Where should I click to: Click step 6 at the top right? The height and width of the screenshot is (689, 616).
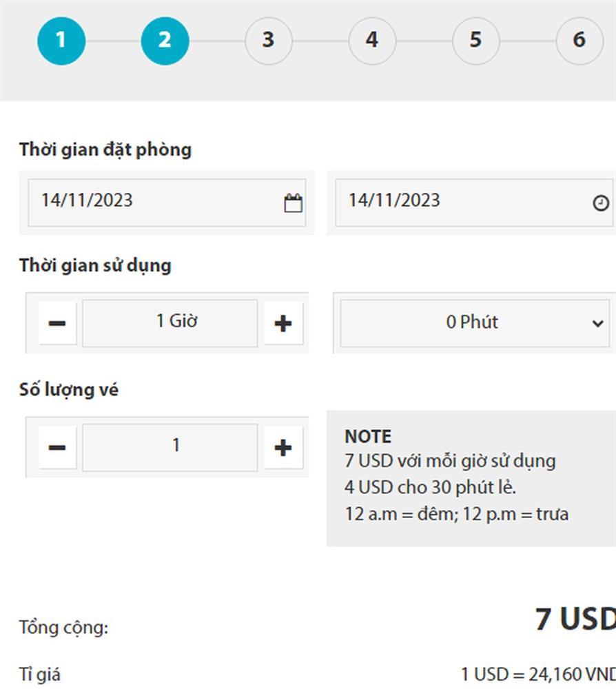[579, 40]
